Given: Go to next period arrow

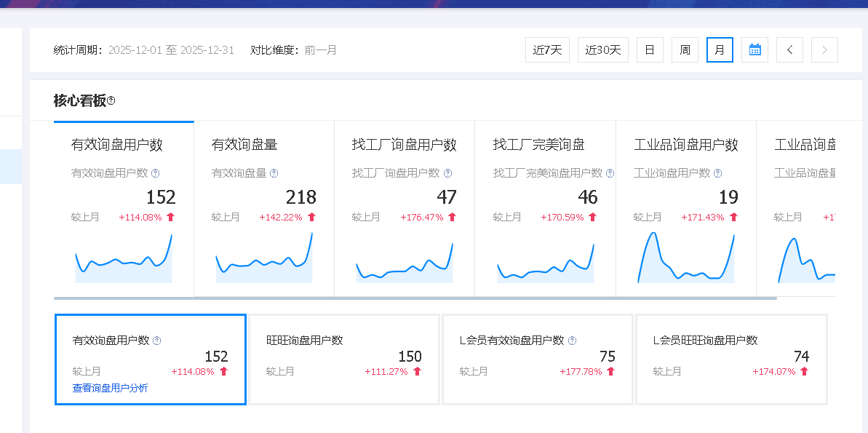Looking at the screenshot, I should click(x=824, y=49).
